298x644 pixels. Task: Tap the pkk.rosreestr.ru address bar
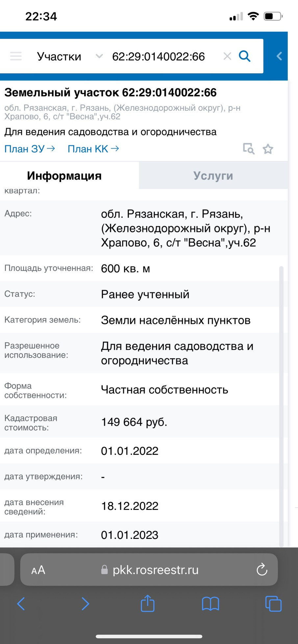[x=155, y=570]
